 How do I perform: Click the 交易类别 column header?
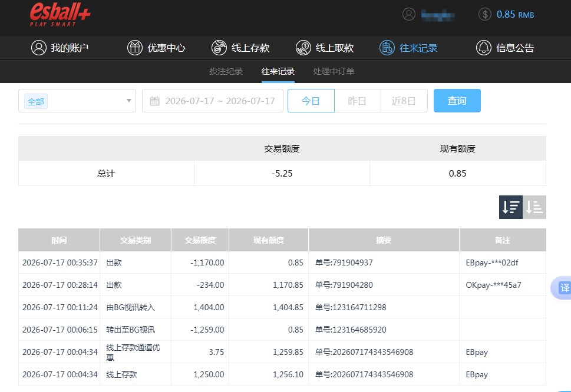click(136, 240)
